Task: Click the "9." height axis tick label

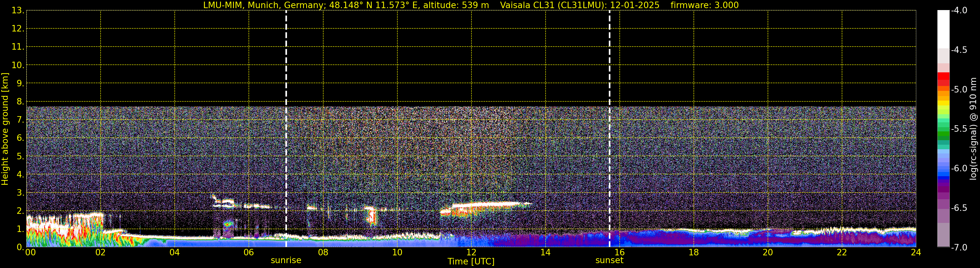Action: point(20,83)
